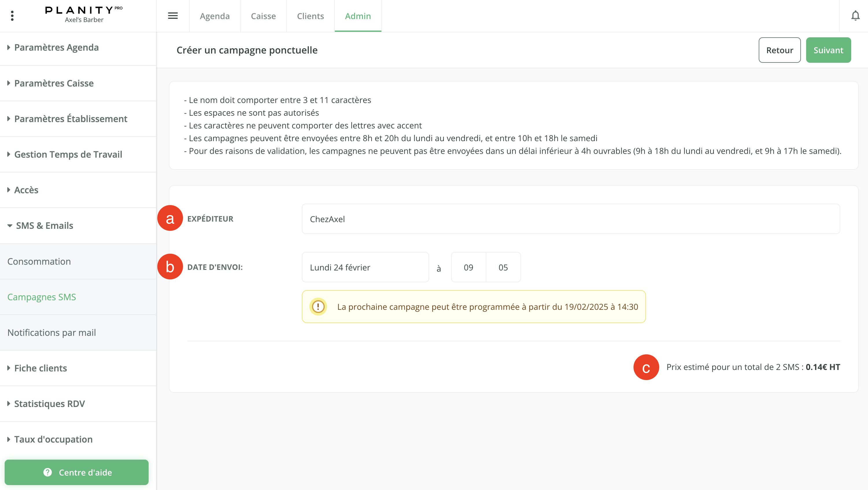
Task: Select the hour field showing 09
Action: point(468,267)
